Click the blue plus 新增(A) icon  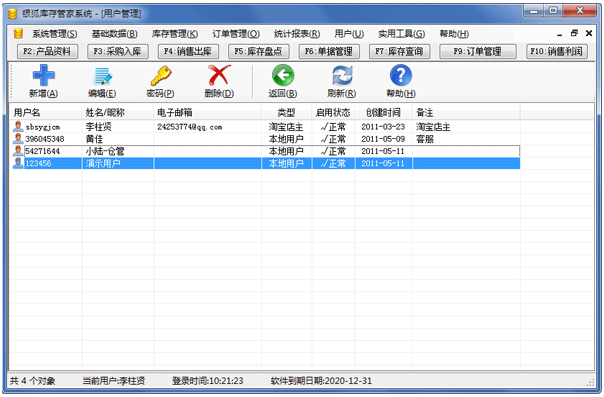(43, 75)
